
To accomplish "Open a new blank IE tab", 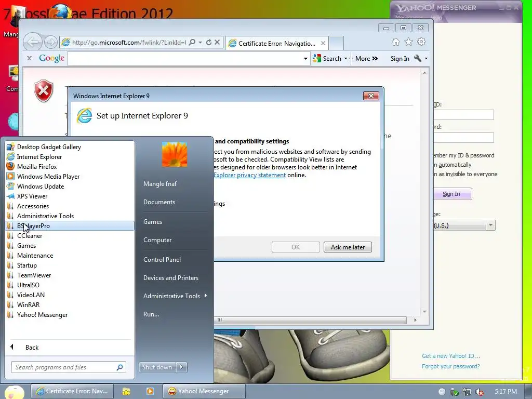I will pos(336,43).
